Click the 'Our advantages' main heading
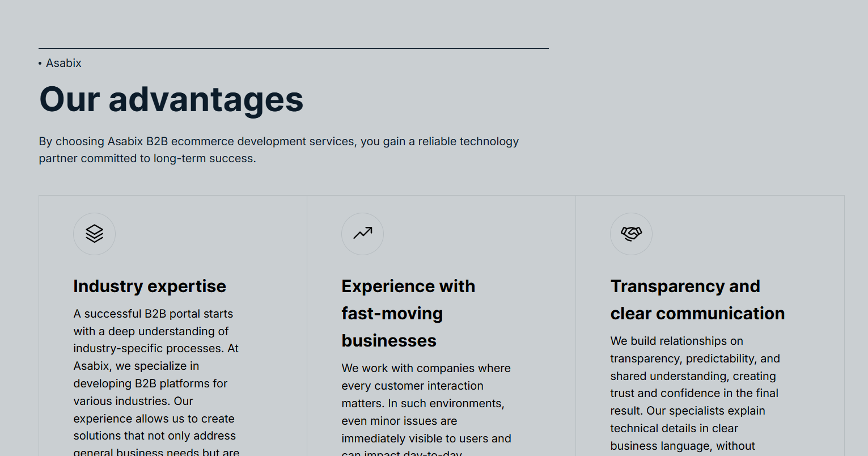868x456 pixels. tap(171, 100)
